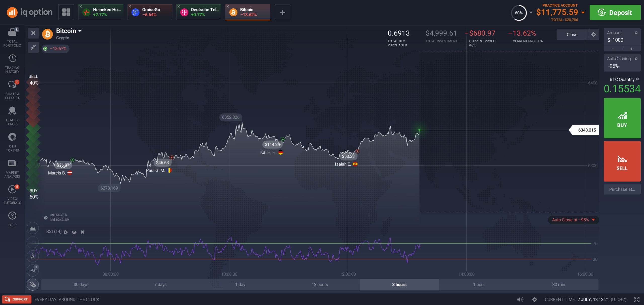The height and width of the screenshot is (305, 644).
Task: Click the traders' deals icon at bottom left
Action: pyautogui.click(x=33, y=285)
